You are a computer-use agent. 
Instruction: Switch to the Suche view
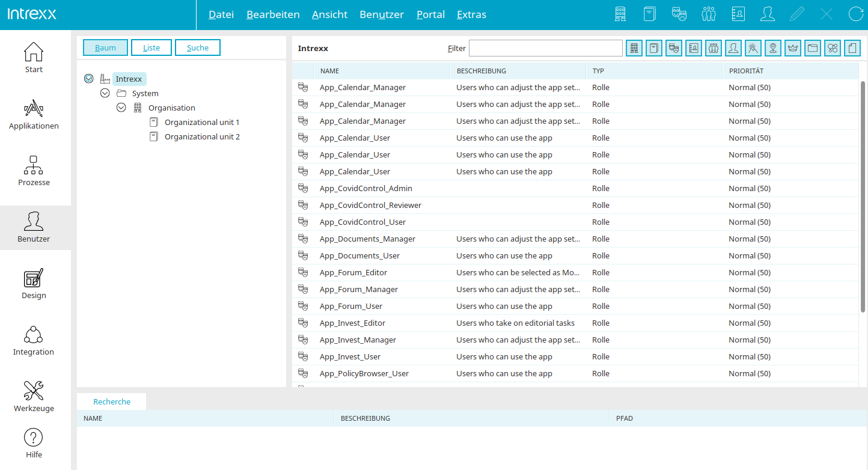click(198, 47)
